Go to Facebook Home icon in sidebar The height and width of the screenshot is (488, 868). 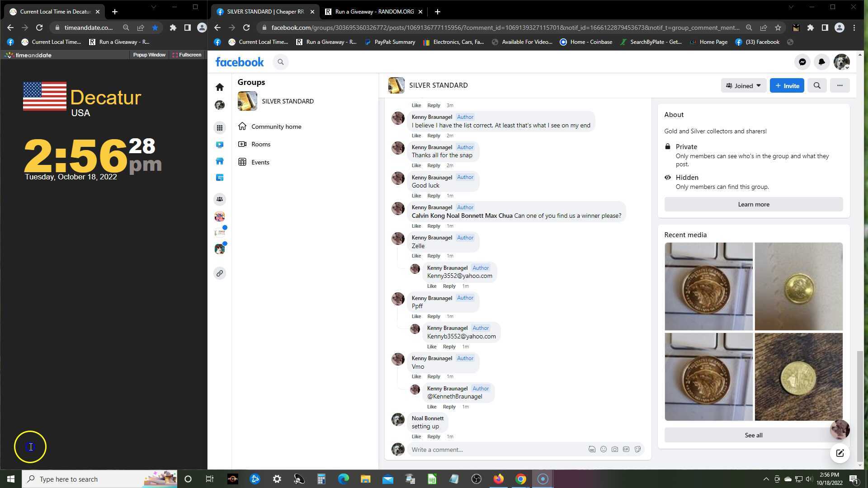coord(220,87)
